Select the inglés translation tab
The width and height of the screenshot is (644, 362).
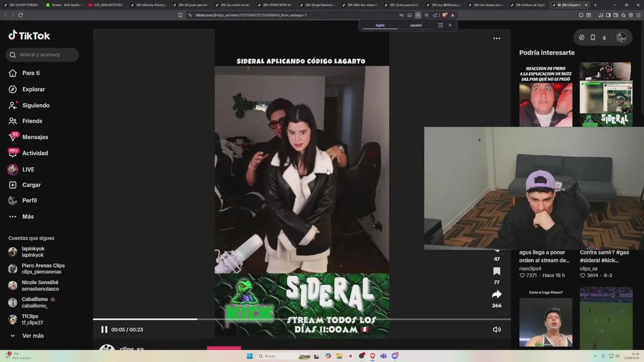click(x=380, y=25)
